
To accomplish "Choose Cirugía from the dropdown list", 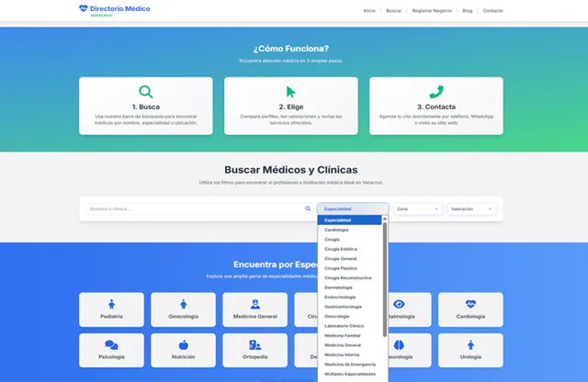I will (349, 240).
